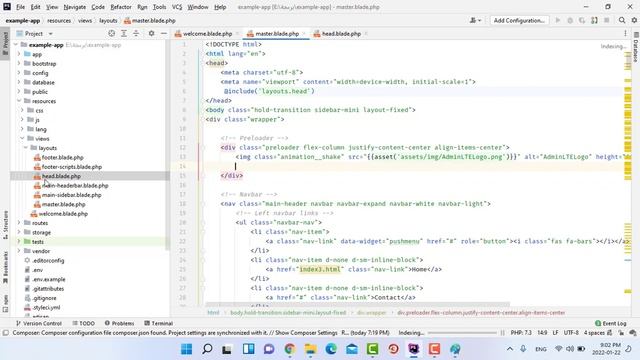Click the Run play icon in toolbar
640x360 pixels.
558,20
